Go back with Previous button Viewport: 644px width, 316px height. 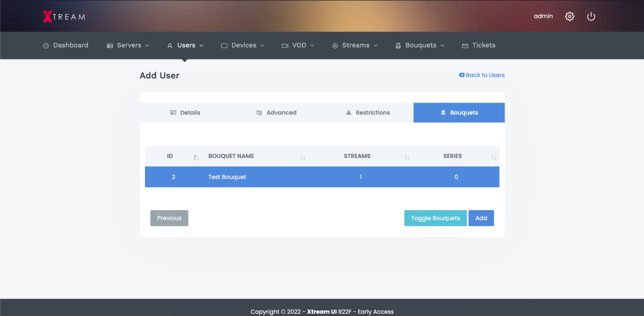(x=169, y=218)
